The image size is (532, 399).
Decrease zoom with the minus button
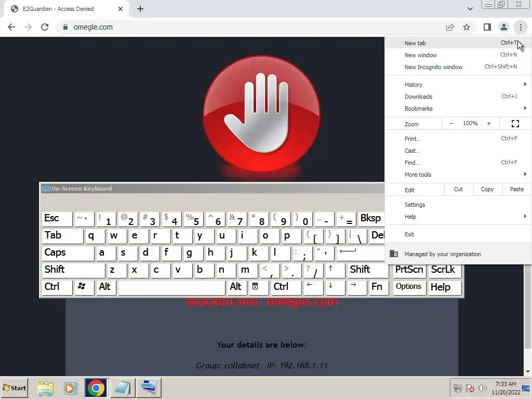coord(451,124)
